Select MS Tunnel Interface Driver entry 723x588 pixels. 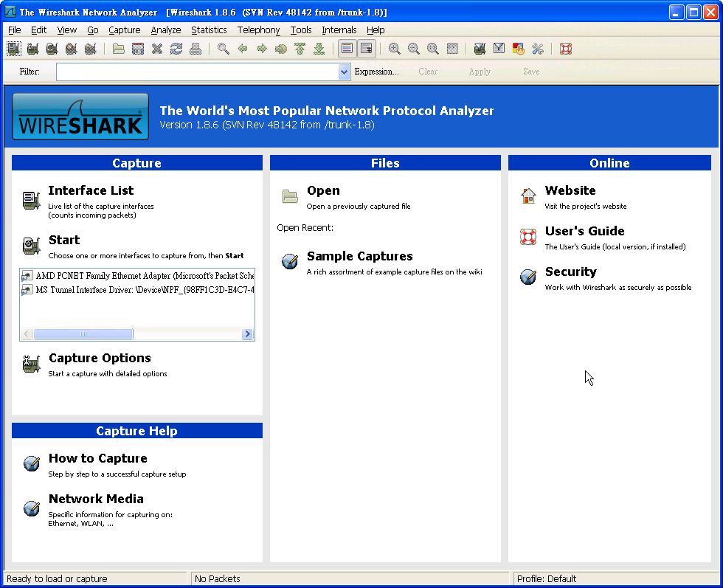(x=138, y=290)
